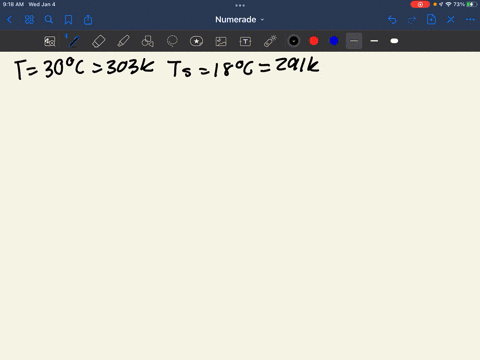Go back using the back arrow
The image size is (480, 360).
[9, 20]
